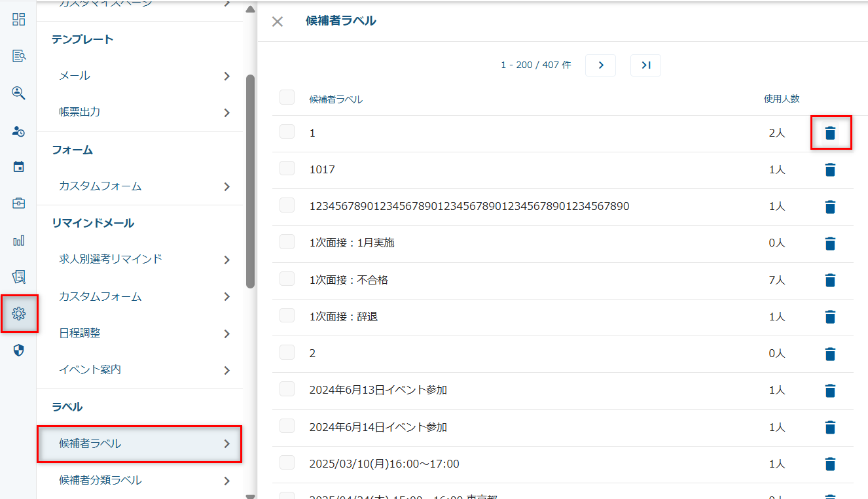The image size is (868, 499).
Task: Close the 候補者ラベル panel with X
Action: tap(278, 22)
